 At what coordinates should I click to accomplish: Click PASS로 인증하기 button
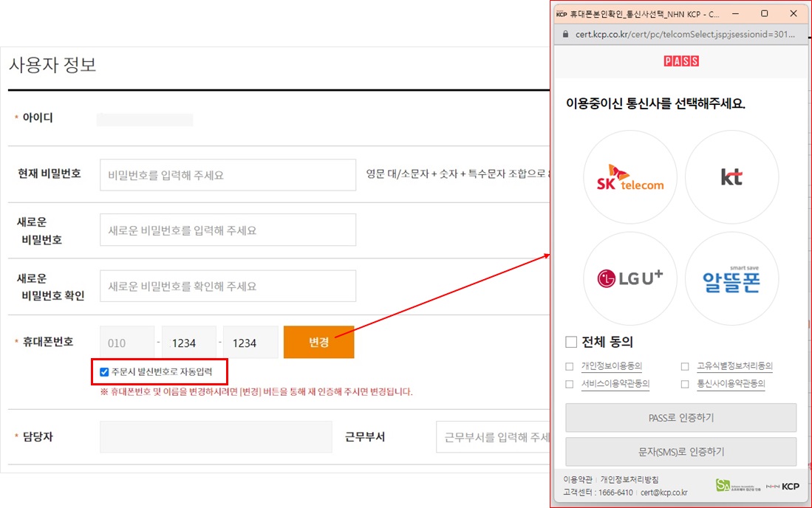click(x=681, y=417)
